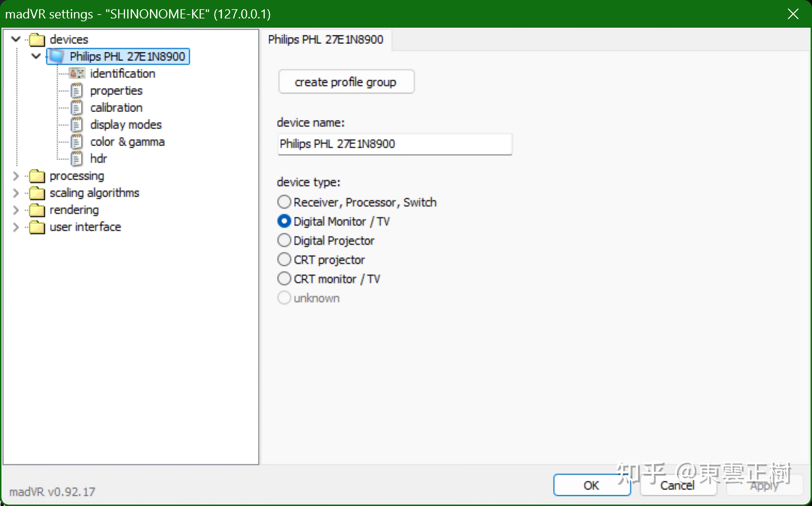This screenshot has height=506, width=812.
Task: Open the identification settings page
Action: [x=123, y=74]
